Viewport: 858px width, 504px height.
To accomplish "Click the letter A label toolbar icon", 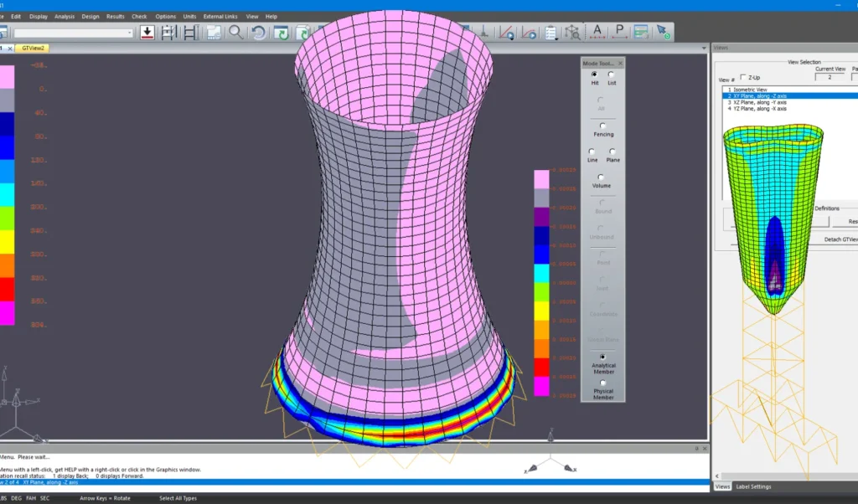I will tap(597, 33).
